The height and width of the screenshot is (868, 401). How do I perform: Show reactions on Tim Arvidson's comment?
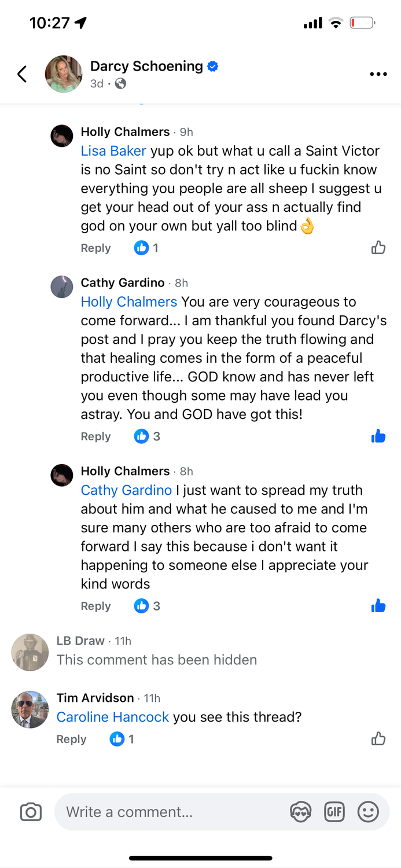(x=123, y=739)
